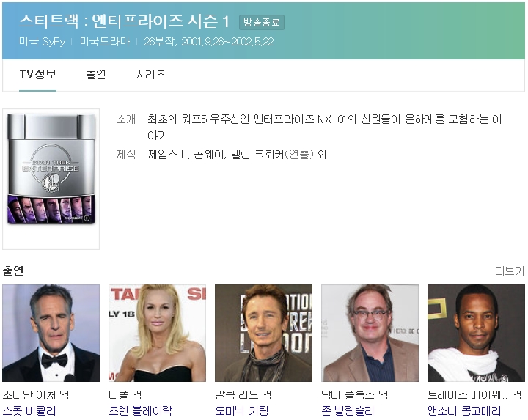Click the photo captioned 앤소니 몽고메리
This screenshot has width=528, height=420.
click(476, 333)
